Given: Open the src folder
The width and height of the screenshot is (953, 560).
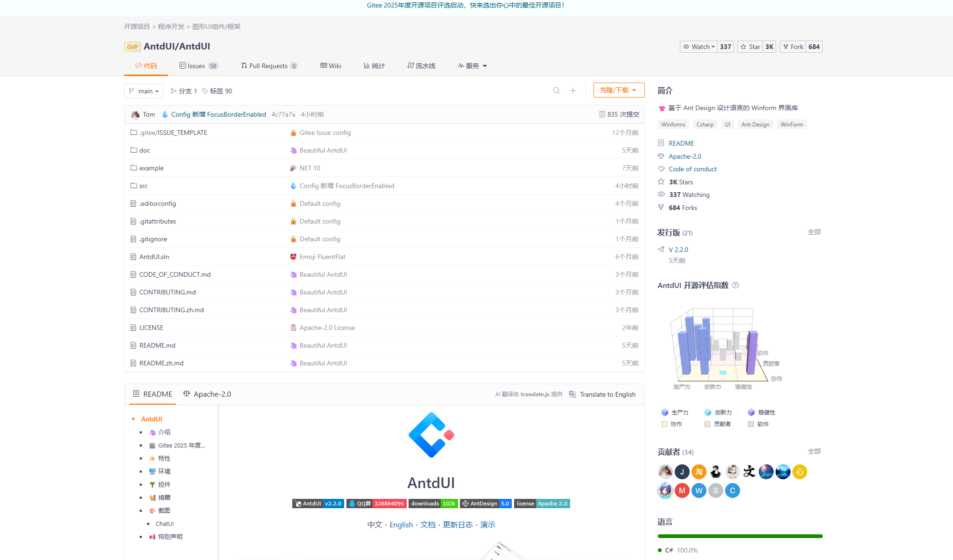Looking at the screenshot, I should click(x=143, y=186).
